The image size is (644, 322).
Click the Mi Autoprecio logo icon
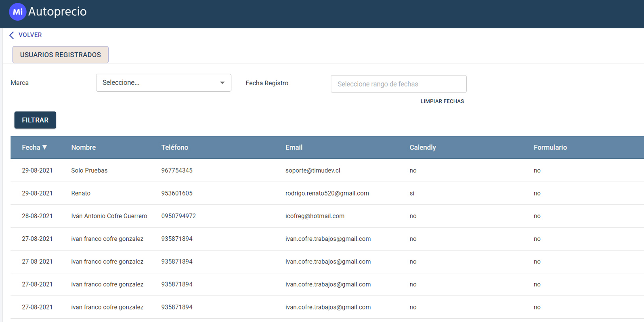17,12
